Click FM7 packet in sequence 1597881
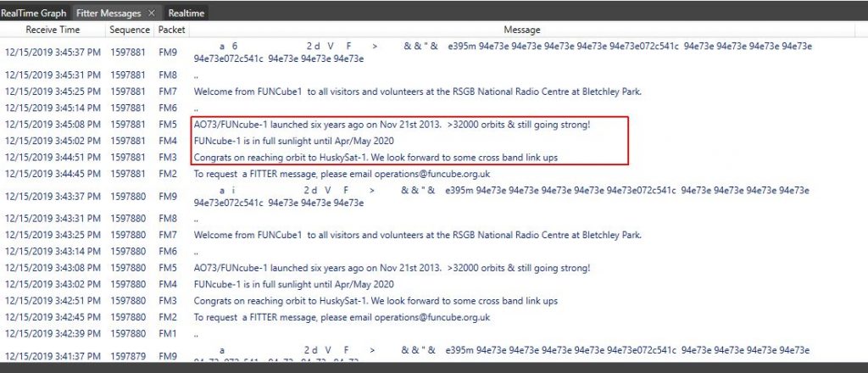This screenshot has width=868, height=373. click(x=168, y=92)
